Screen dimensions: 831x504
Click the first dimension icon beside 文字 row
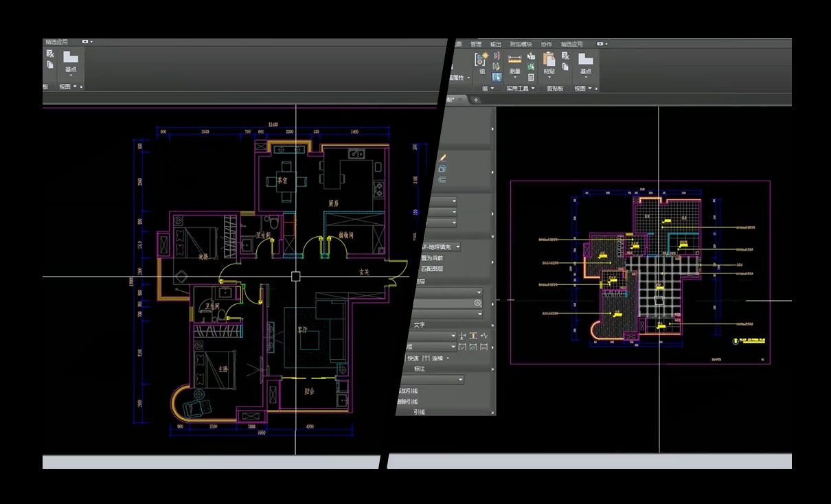[x=462, y=336]
